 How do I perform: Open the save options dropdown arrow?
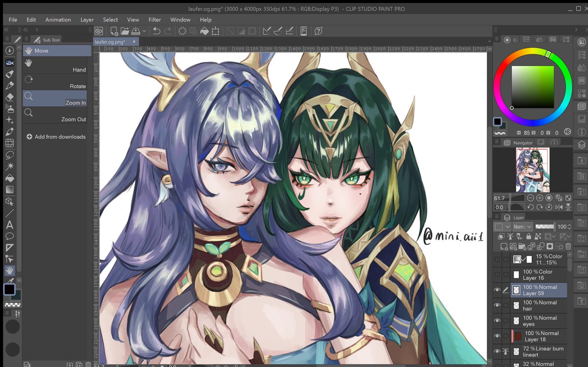(x=144, y=31)
